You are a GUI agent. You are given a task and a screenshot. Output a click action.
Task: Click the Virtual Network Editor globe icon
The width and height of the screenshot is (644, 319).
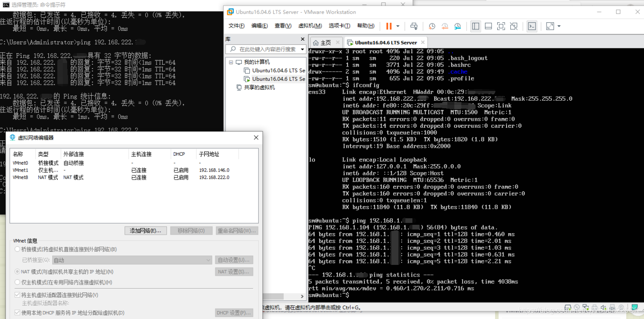tap(12, 138)
